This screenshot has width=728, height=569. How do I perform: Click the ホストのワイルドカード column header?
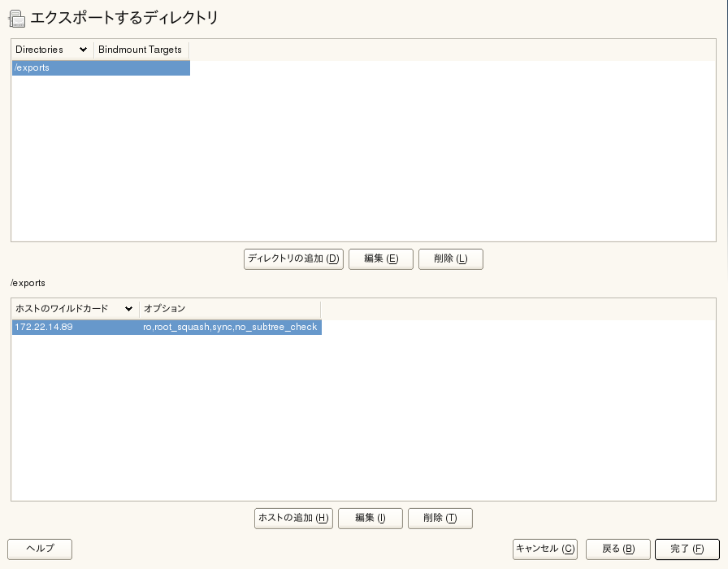click(x=76, y=309)
